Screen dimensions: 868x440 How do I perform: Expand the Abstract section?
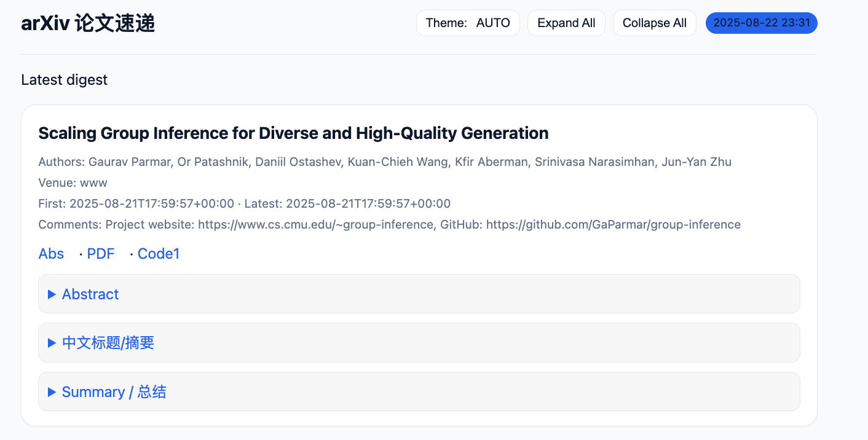(x=419, y=294)
